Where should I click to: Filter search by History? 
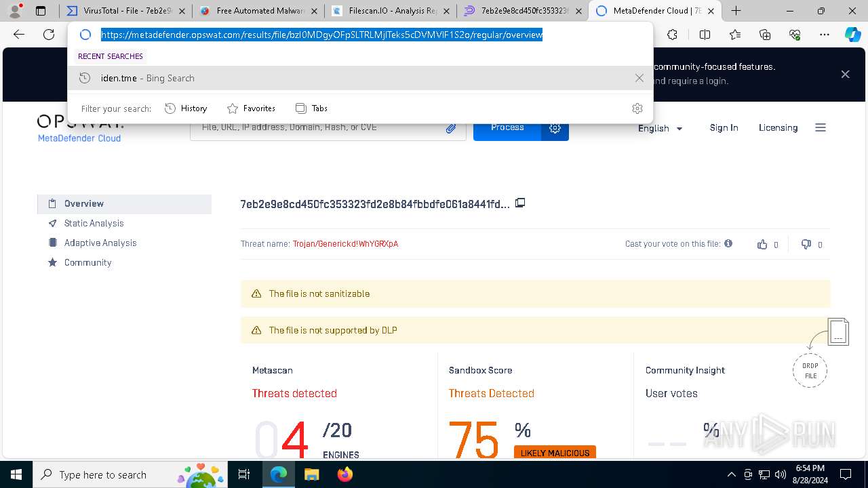[x=186, y=108]
